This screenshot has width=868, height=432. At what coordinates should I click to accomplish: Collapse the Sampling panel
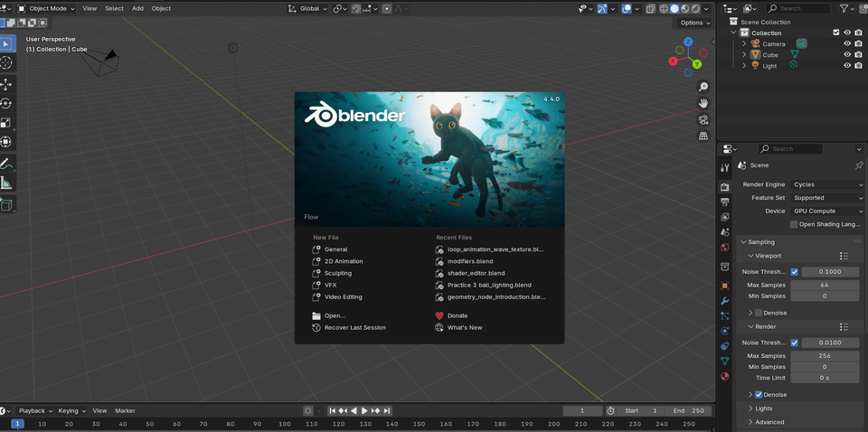pyautogui.click(x=761, y=241)
